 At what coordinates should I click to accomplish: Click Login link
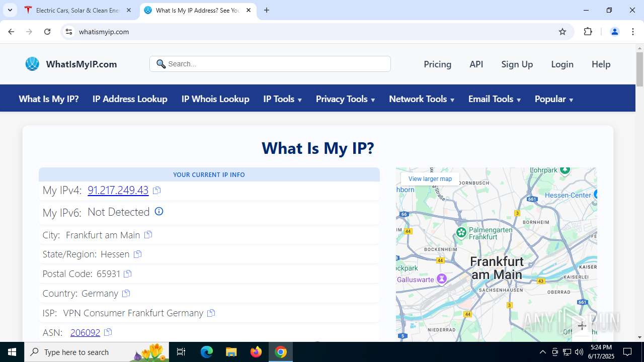[562, 64]
